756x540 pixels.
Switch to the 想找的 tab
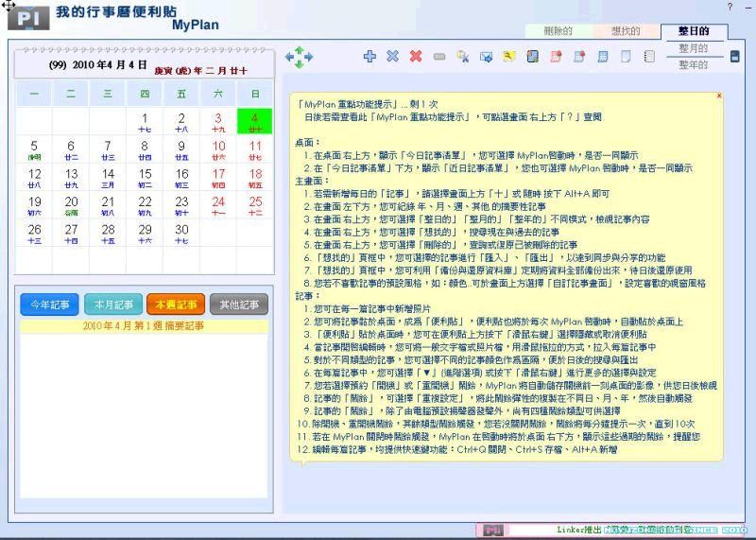click(626, 31)
